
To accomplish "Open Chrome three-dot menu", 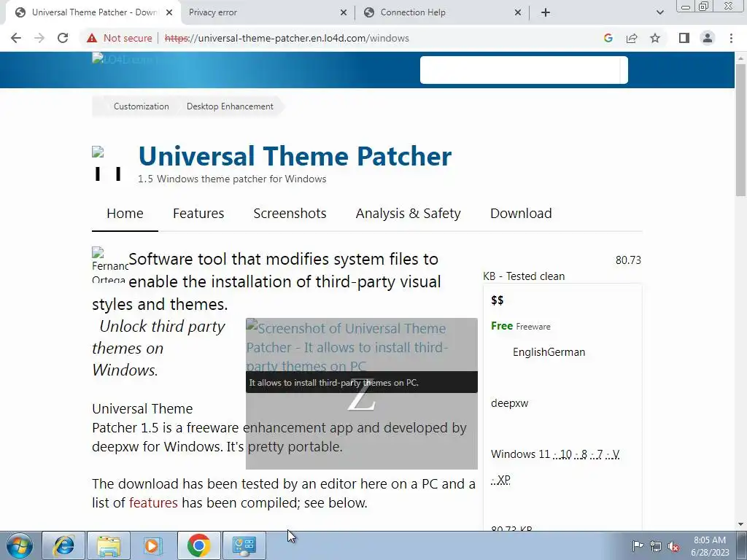I will pos(731,38).
